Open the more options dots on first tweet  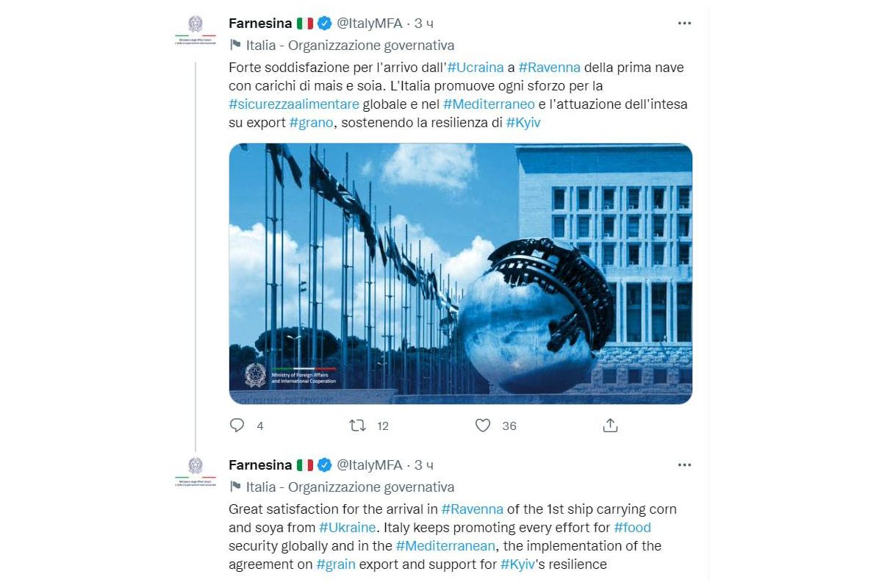(x=684, y=23)
